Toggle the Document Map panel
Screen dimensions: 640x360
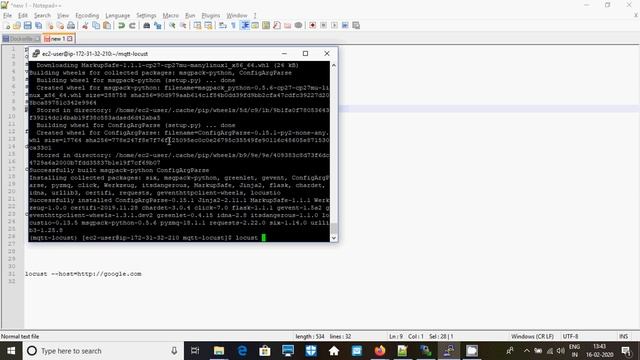click(x=266, y=25)
